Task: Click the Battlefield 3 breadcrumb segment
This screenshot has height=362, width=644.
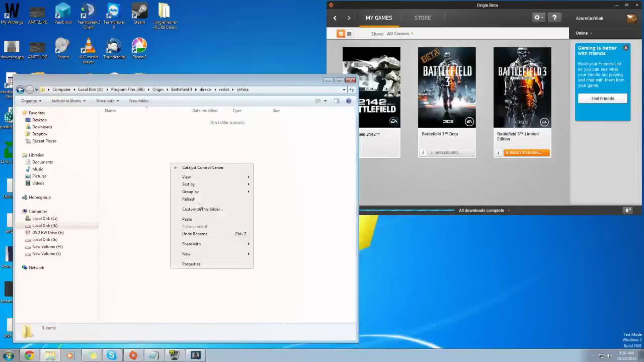Action: 182,89
